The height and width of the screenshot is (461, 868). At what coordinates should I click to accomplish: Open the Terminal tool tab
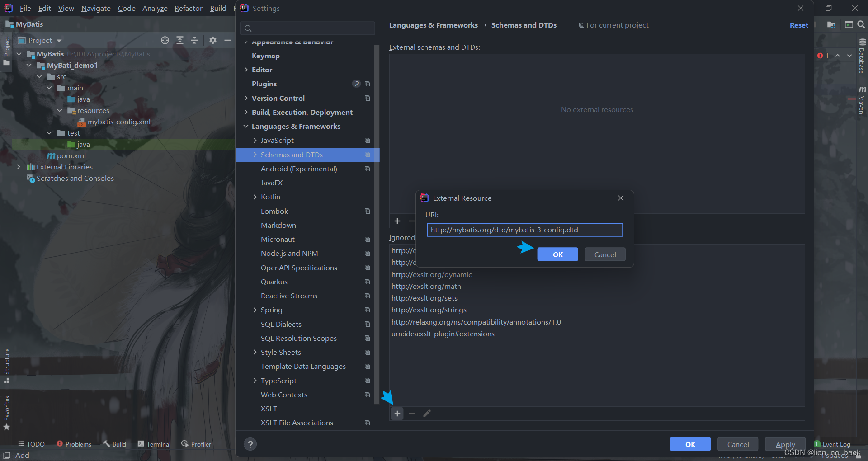coord(154,444)
